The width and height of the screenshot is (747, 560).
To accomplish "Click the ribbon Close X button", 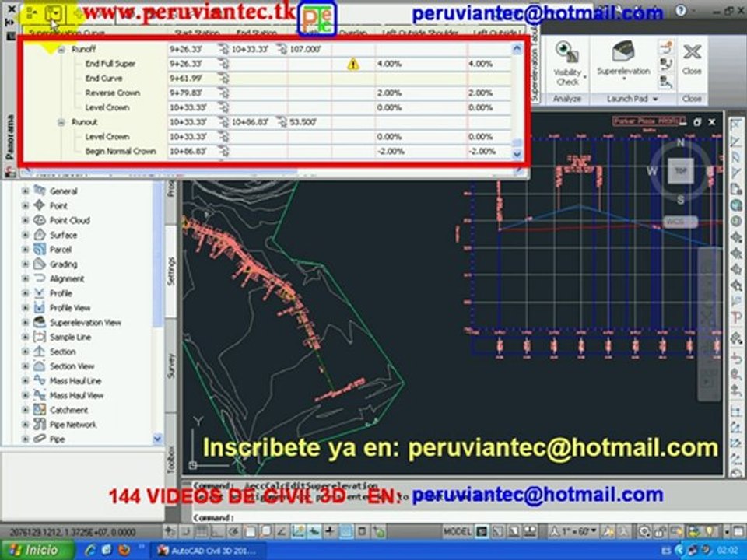I will pyautogui.click(x=692, y=51).
